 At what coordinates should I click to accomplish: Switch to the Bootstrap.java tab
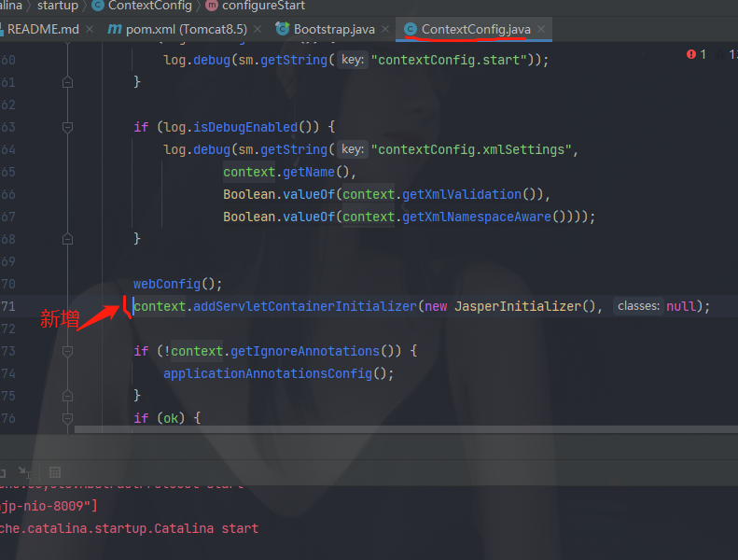click(334, 29)
